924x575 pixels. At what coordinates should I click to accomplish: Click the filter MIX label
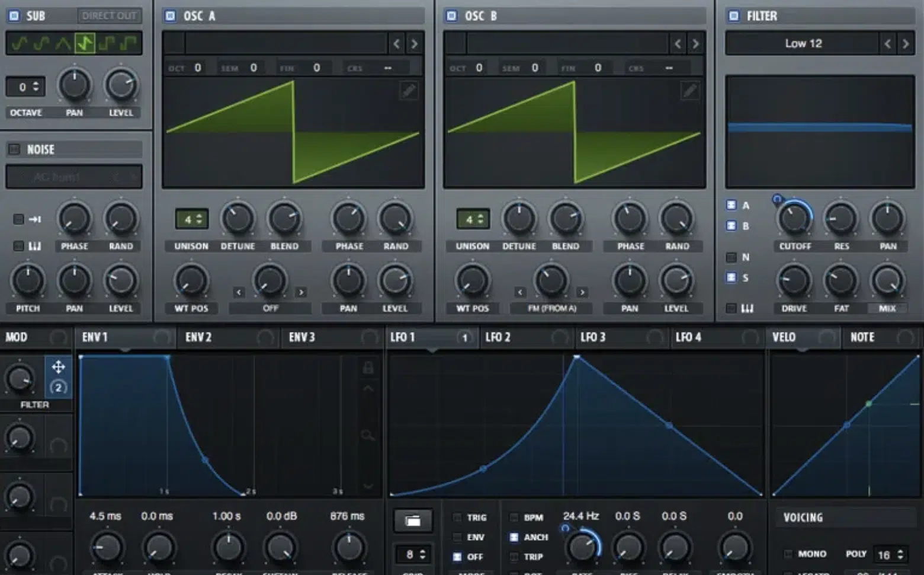click(887, 308)
